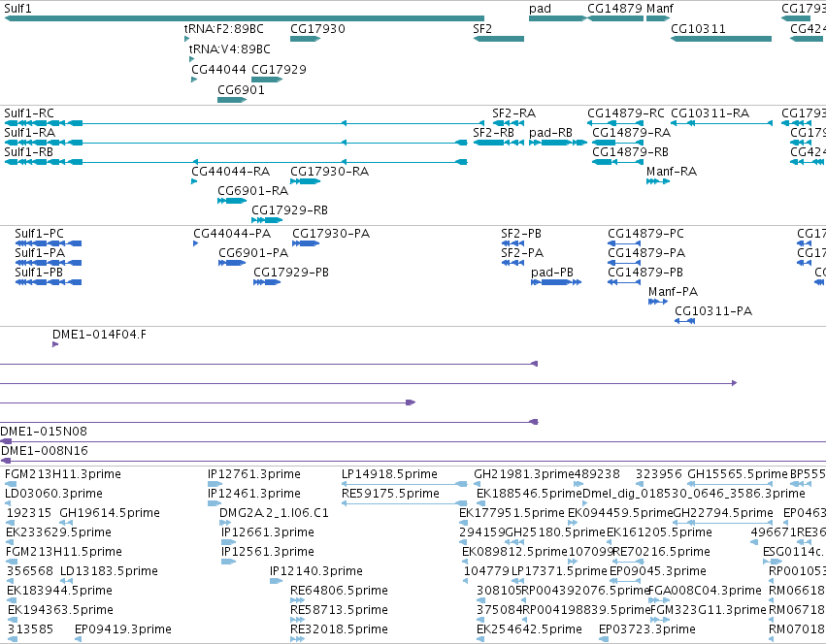Click the Manf-RA transcript label
The height and width of the screenshot is (644, 826).
(x=672, y=171)
